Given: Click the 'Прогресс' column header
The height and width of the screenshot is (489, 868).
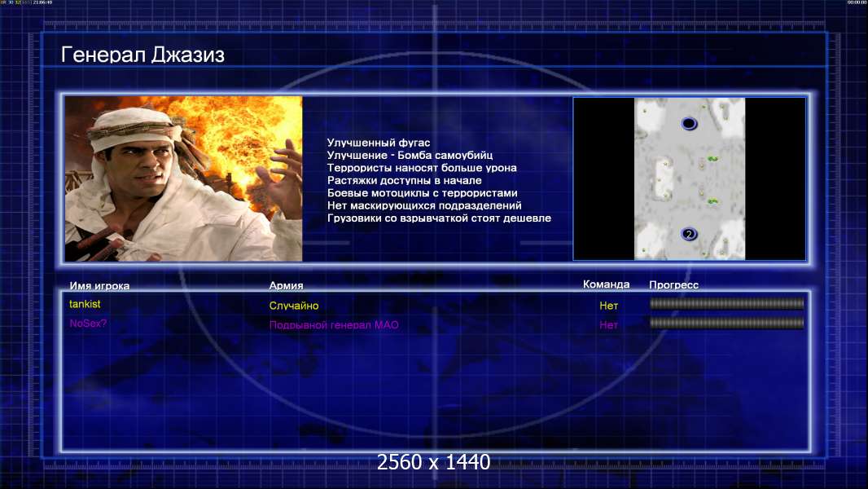Looking at the screenshot, I should [x=673, y=285].
